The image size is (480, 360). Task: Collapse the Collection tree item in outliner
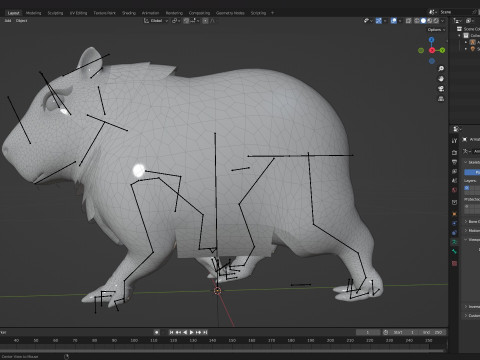[x=459, y=36]
